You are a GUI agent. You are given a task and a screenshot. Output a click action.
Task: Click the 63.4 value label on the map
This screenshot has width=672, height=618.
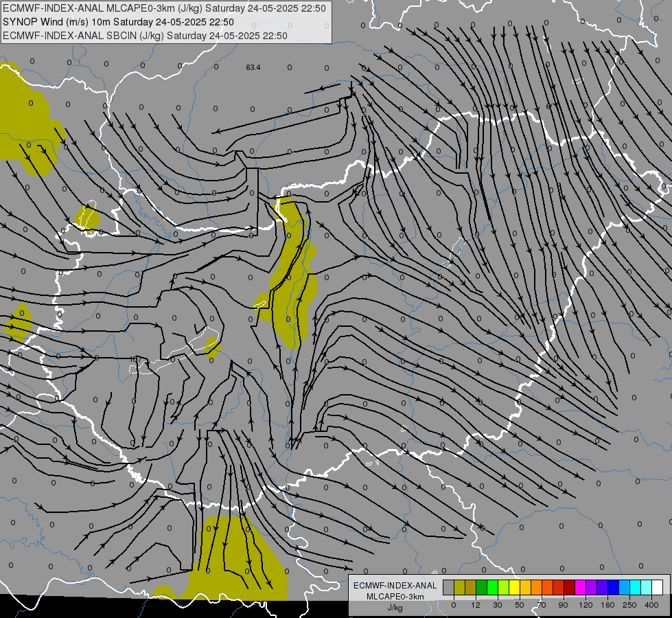[x=253, y=67]
